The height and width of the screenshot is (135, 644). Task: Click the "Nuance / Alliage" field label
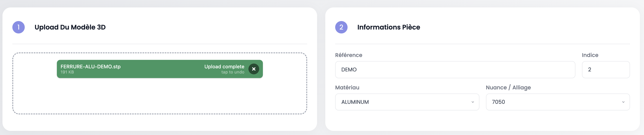tap(508, 87)
